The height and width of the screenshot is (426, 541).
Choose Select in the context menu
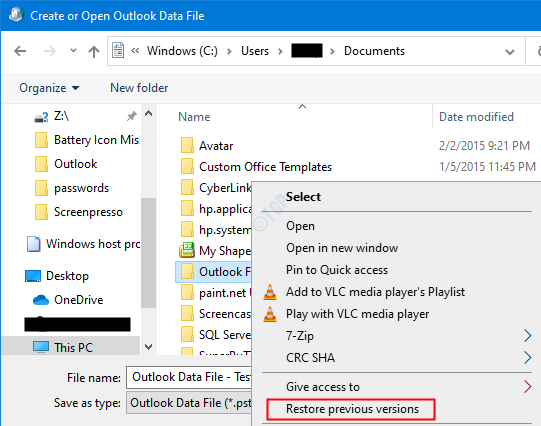pos(303,197)
